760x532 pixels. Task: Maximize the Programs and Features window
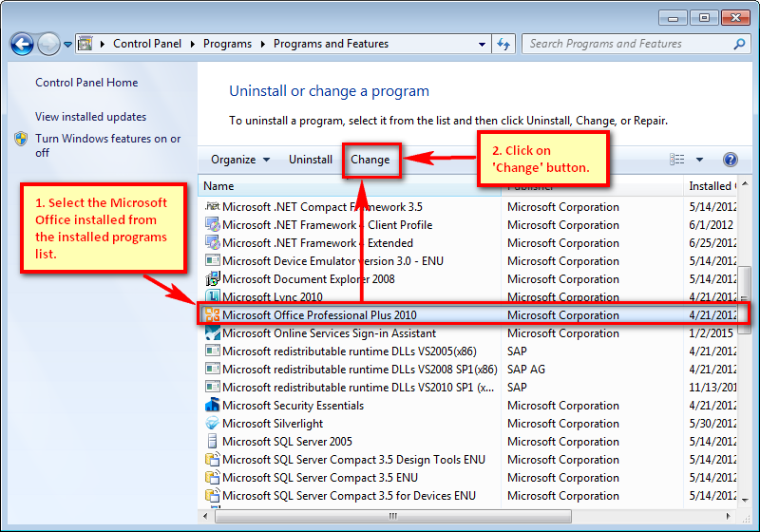point(704,18)
